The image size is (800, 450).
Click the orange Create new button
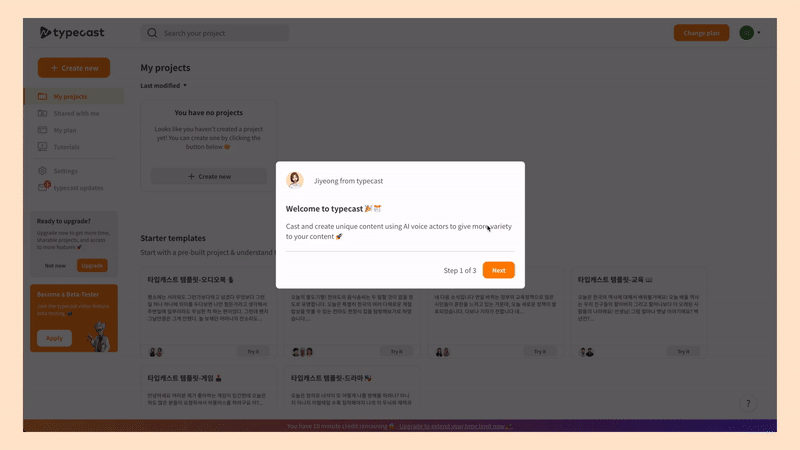click(74, 68)
